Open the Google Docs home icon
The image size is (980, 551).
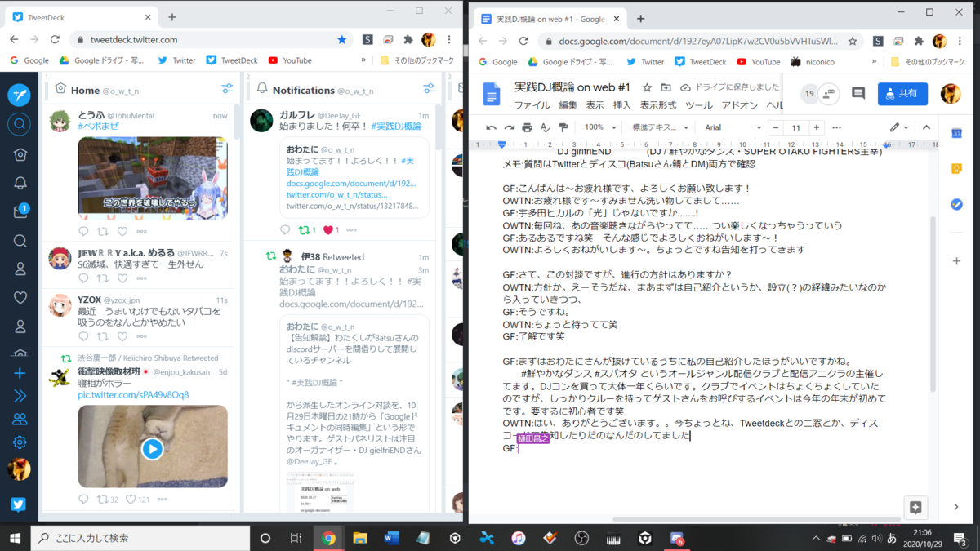pos(492,94)
